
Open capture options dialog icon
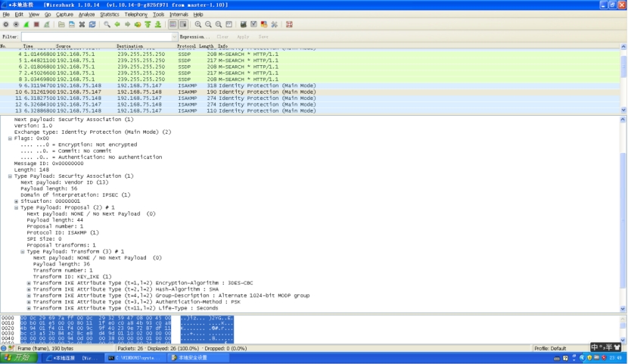16,24
